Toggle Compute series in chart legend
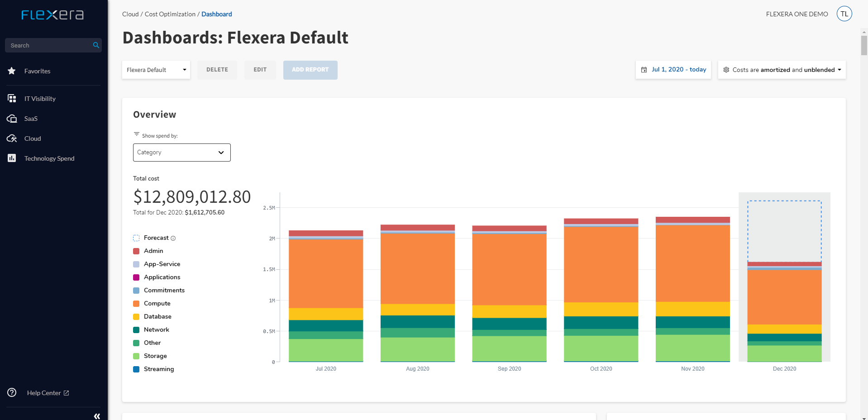The width and height of the screenshot is (868, 420). pyautogui.click(x=157, y=304)
